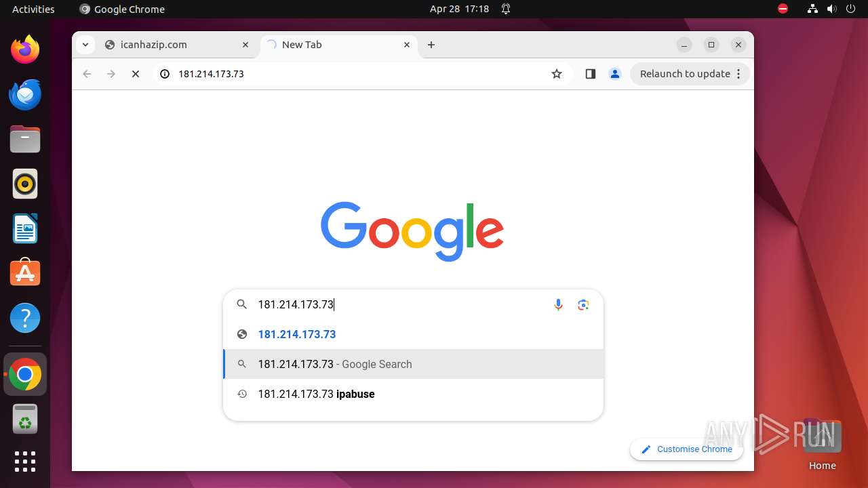
Task: Launch LibreOffice Writer from the dock
Action: tap(25, 228)
